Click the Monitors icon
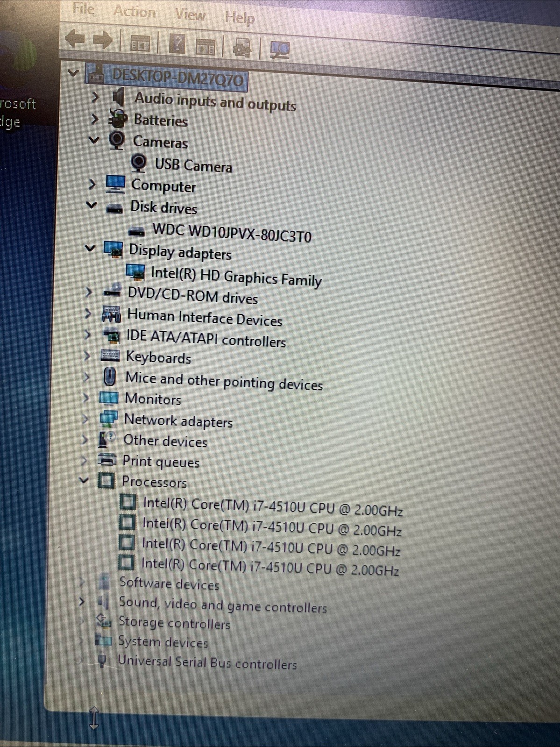This screenshot has width=560, height=747. point(109,398)
